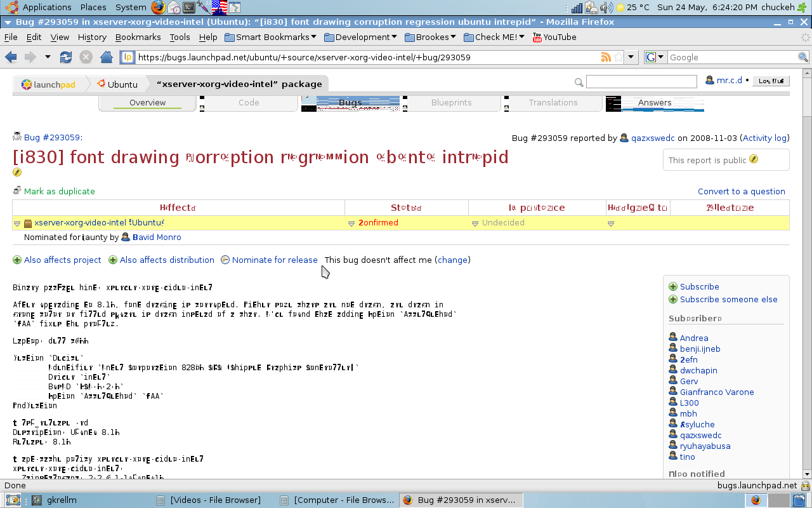The image size is (812, 508).
Task: Click the green Subscribe plus icon
Action: pyautogui.click(x=673, y=287)
